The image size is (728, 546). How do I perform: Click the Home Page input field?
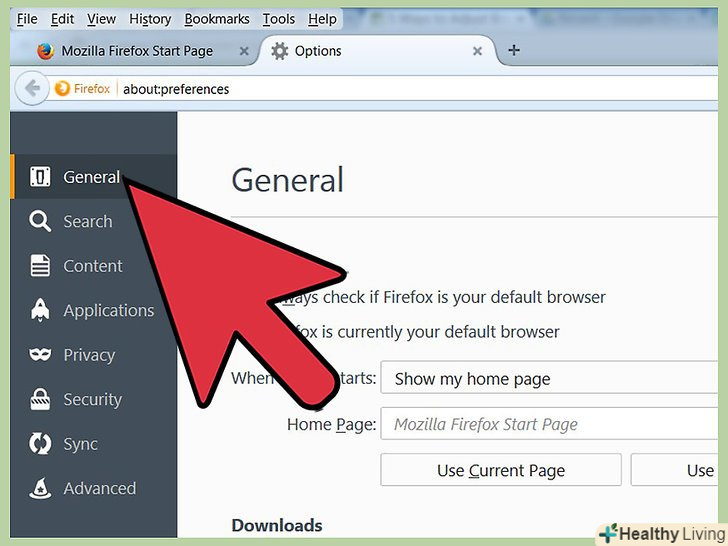point(549,423)
